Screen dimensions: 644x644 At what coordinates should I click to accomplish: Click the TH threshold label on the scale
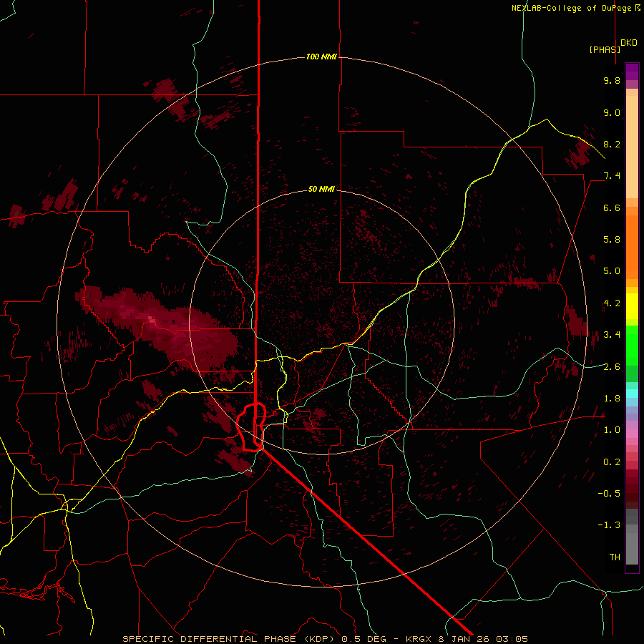615,557
